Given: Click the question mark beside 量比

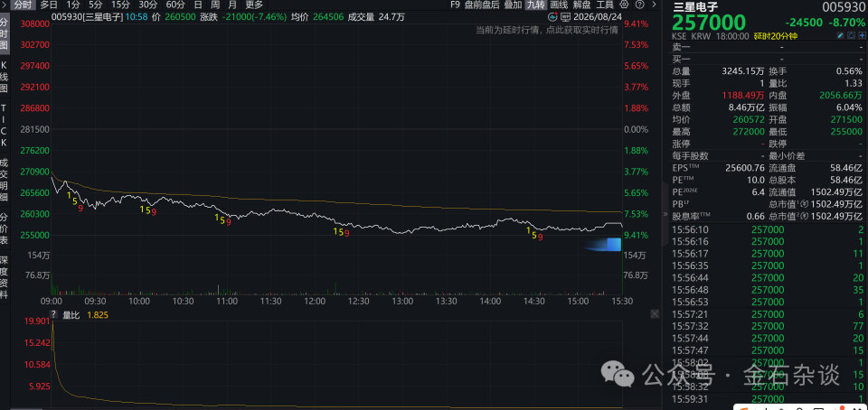Looking at the screenshot, I should pos(53,314).
